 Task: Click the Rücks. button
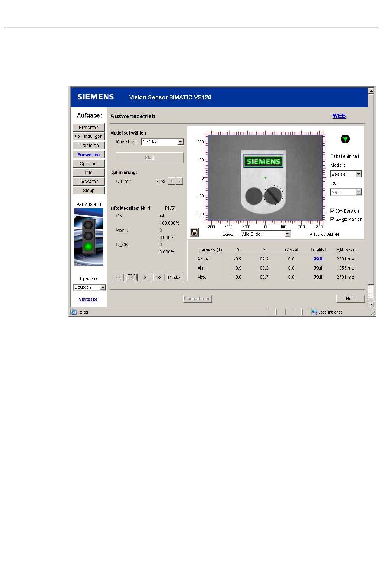(174, 277)
